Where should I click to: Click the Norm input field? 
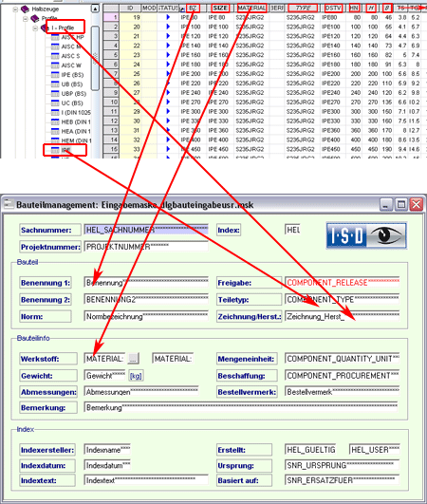pos(146,316)
